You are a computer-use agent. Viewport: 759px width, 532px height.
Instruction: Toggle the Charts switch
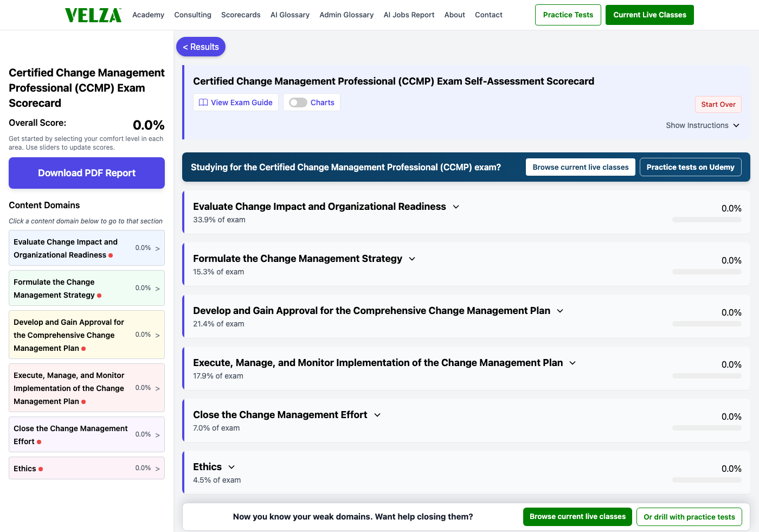[298, 102]
